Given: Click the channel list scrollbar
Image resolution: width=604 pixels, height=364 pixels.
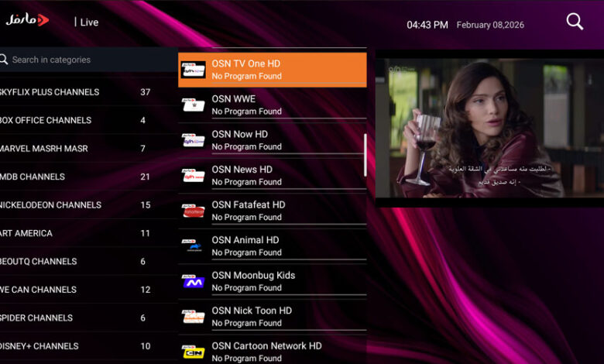Looking at the screenshot, I should (x=365, y=155).
